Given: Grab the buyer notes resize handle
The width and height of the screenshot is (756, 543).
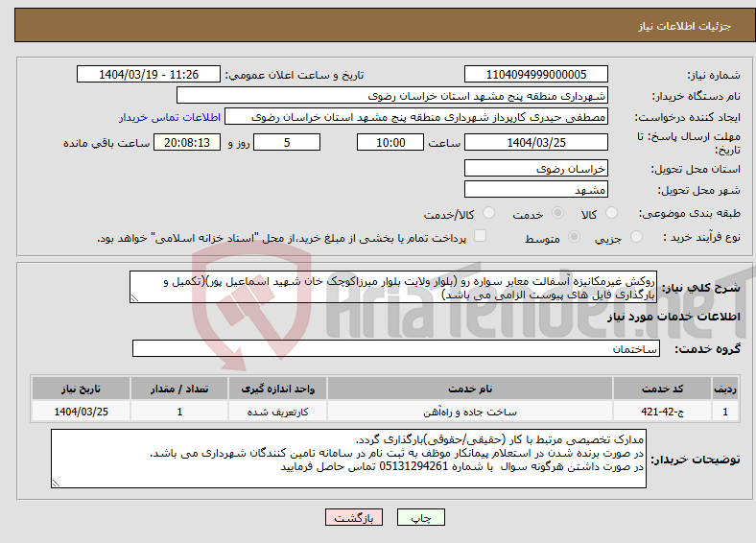Looking at the screenshot, I should pyautogui.click(x=56, y=484).
